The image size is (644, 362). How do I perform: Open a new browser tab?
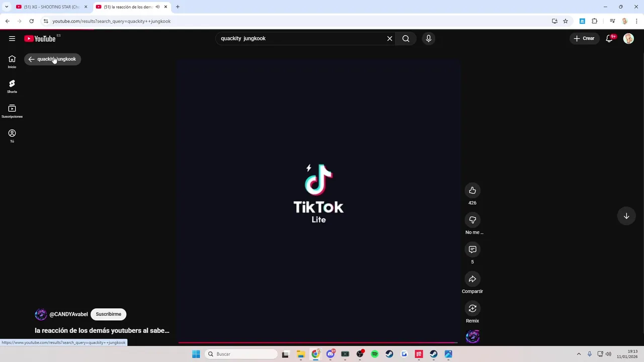178,7
